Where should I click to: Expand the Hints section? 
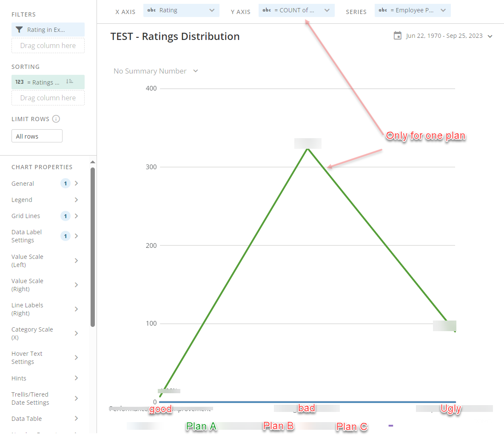click(x=76, y=378)
